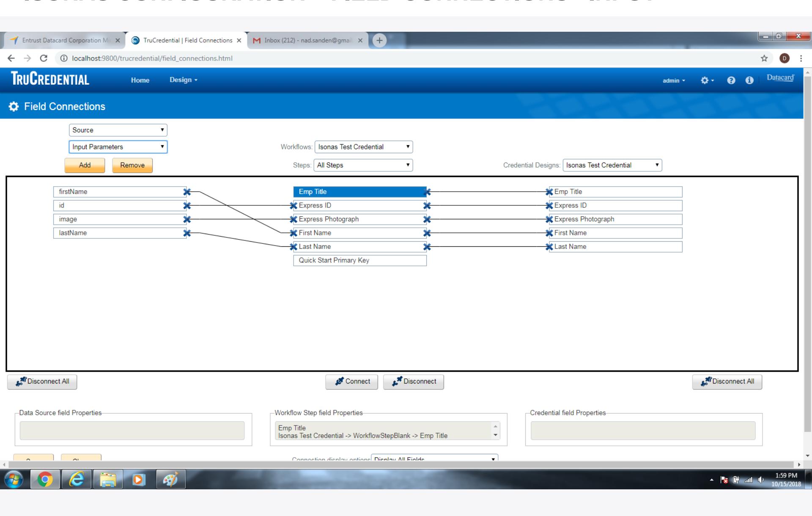Select the Emp Title workflow field
Viewport: 812px width, 516px height.
(360, 192)
